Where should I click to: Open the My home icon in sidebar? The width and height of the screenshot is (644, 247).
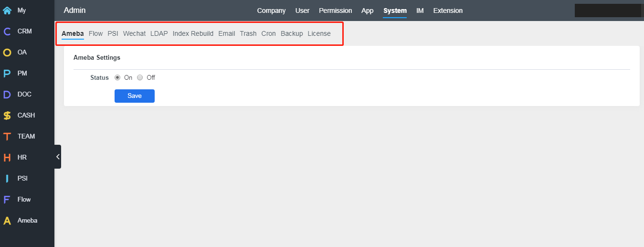click(x=7, y=10)
